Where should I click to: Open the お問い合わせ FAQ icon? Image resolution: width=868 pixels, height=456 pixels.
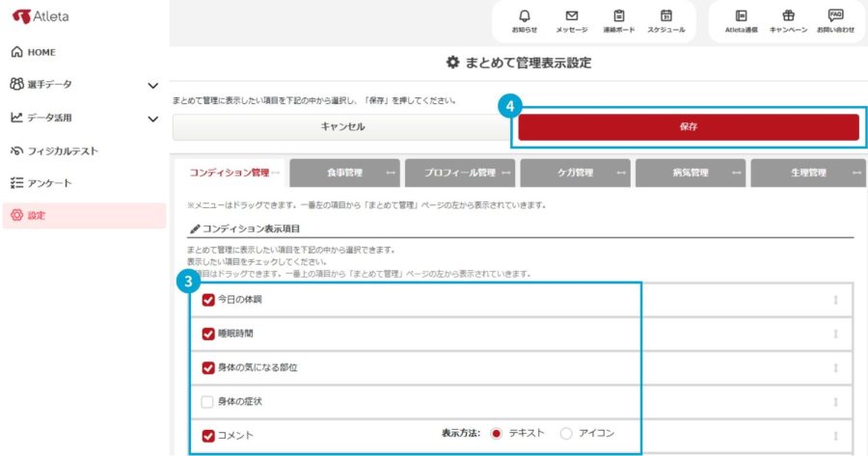[x=835, y=16]
